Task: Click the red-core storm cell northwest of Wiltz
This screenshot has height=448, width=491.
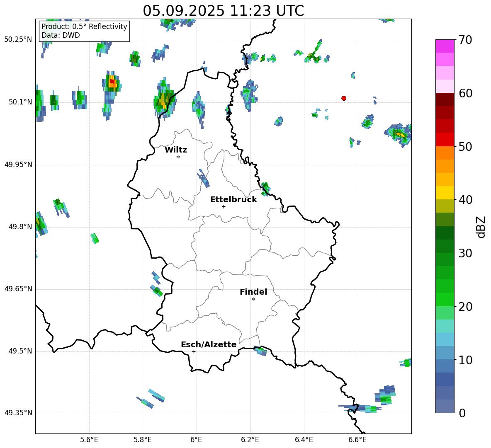Action: (x=112, y=82)
